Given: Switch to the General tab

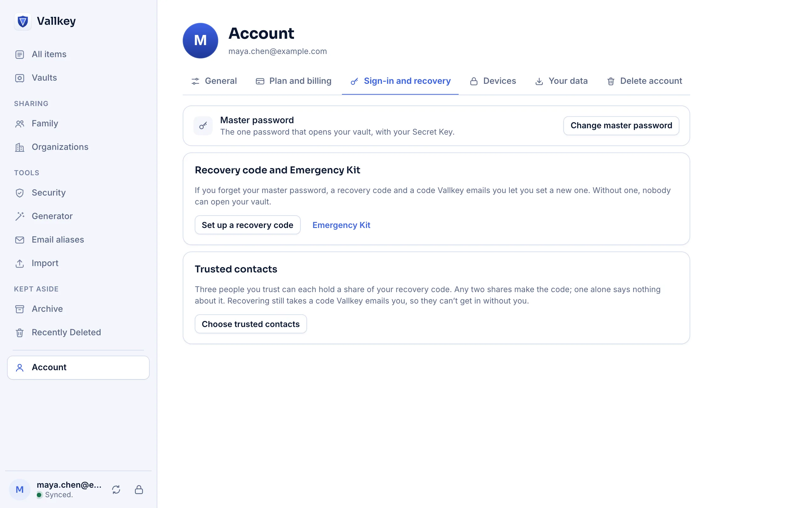Looking at the screenshot, I should coord(214,81).
